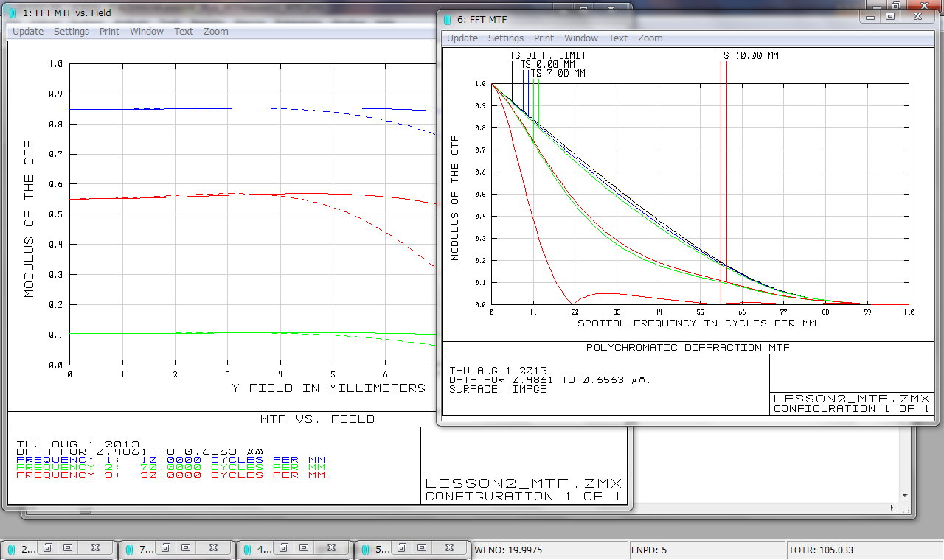Click FREQUENCY 1: 10.0000 CYCLES legend line
The width and height of the screenshot is (944, 560).
174,459
